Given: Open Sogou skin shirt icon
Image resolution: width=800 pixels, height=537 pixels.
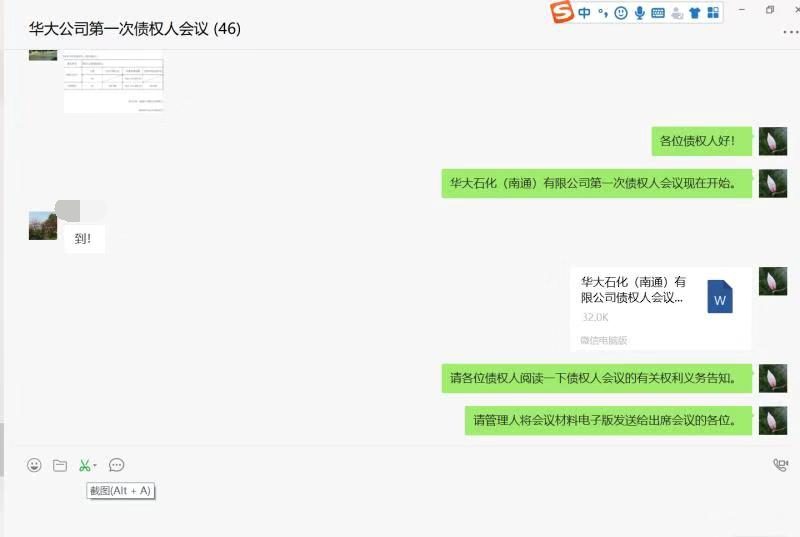Looking at the screenshot, I should click(694, 13).
